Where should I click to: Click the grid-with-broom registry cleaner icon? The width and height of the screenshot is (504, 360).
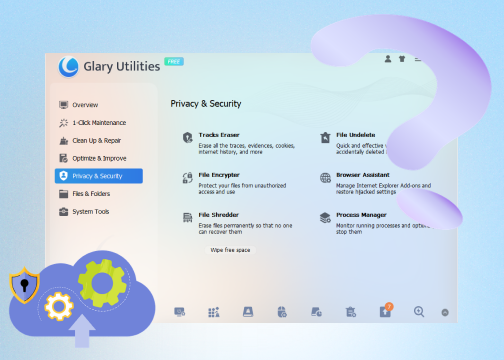click(214, 312)
